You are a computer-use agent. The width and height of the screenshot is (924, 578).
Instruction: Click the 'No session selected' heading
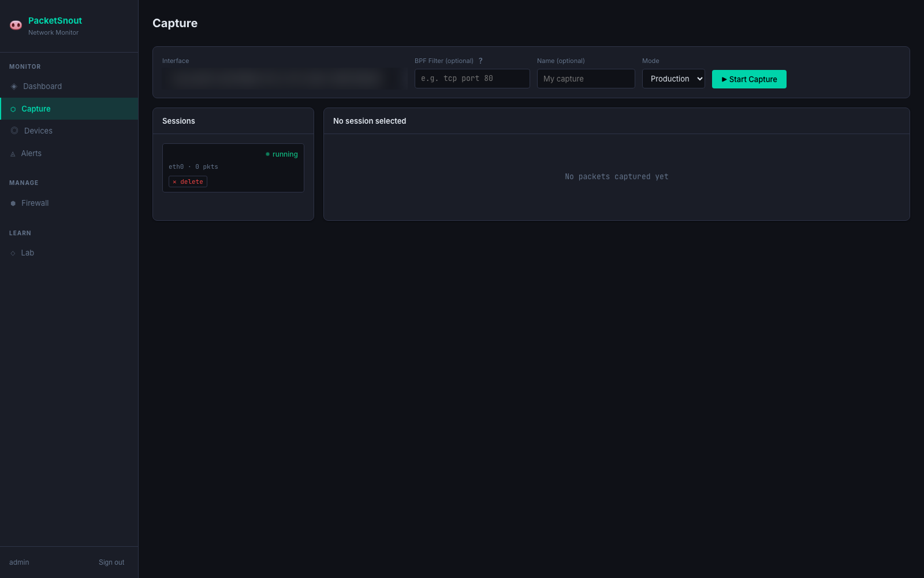370,121
